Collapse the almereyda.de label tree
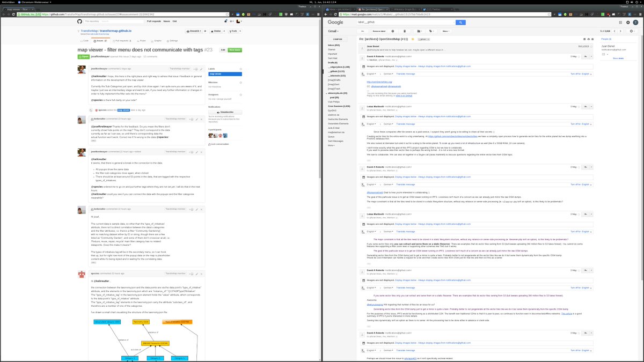This screenshot has width=644, height=362. coord(326,93)
